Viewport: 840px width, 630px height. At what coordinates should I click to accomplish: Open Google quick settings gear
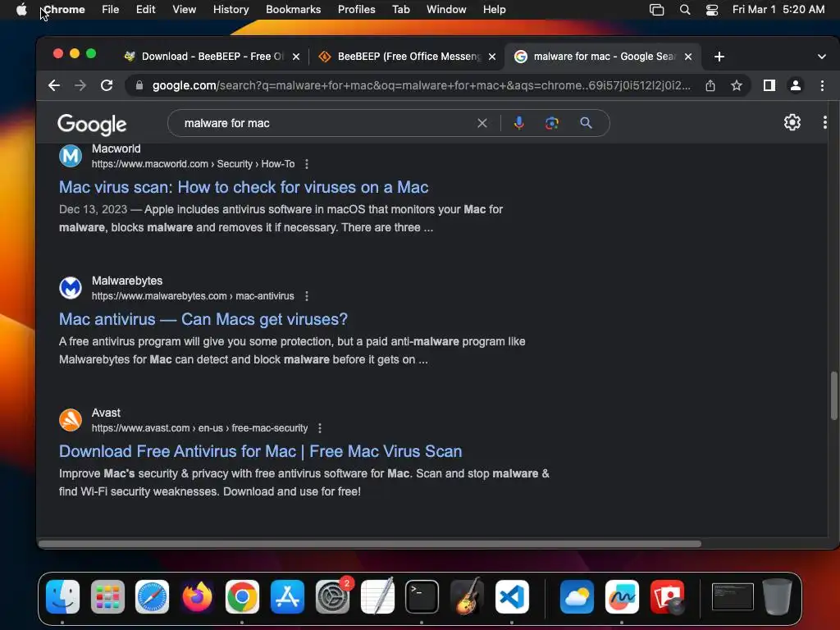[792, 123]
